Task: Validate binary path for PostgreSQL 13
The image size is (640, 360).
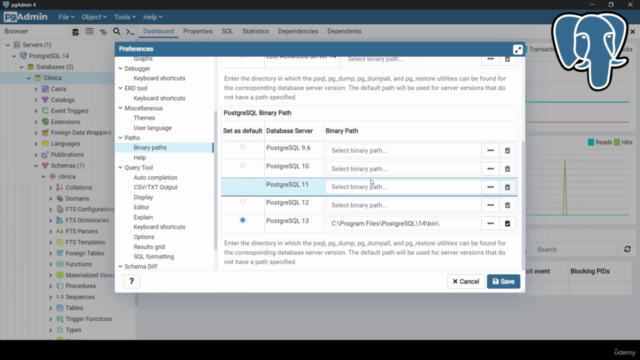Action: (x=507, y=223)
